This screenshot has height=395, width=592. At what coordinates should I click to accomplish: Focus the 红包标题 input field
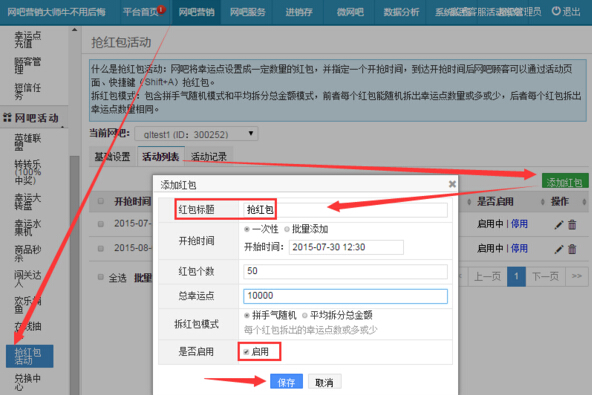pos(345,210)
